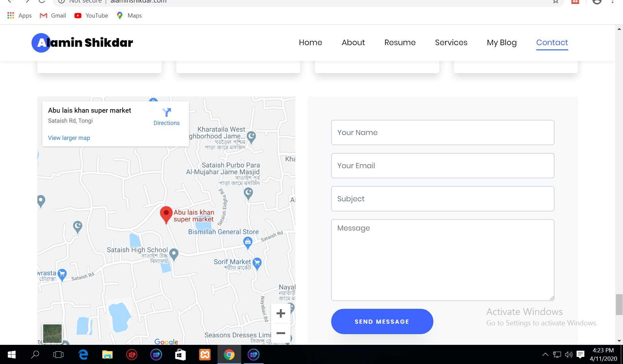
Task: Click the red Abu lais khan map pin
Action: (x=166, y=214)
